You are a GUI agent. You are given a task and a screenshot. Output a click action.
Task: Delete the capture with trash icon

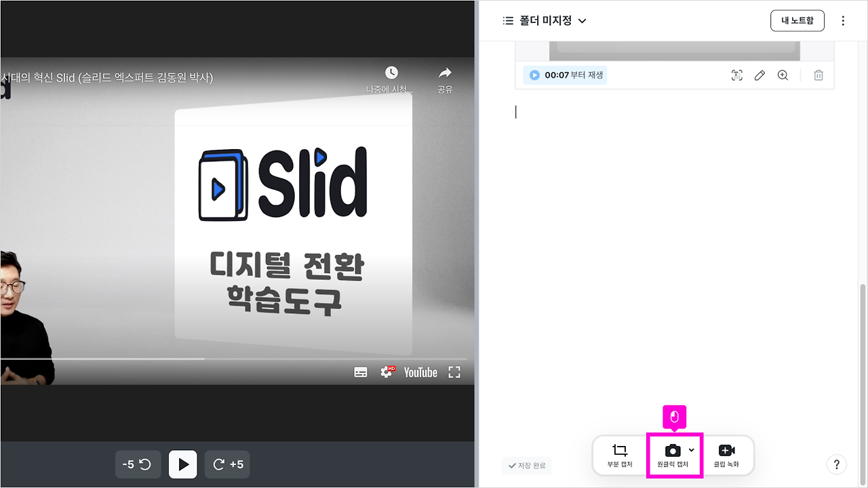tap(818, 75)
